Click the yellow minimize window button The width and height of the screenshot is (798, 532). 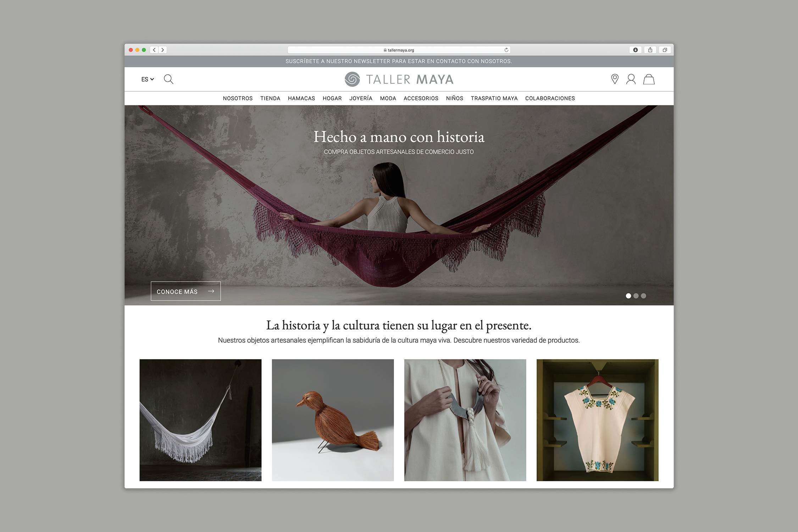tap(137, 50)
